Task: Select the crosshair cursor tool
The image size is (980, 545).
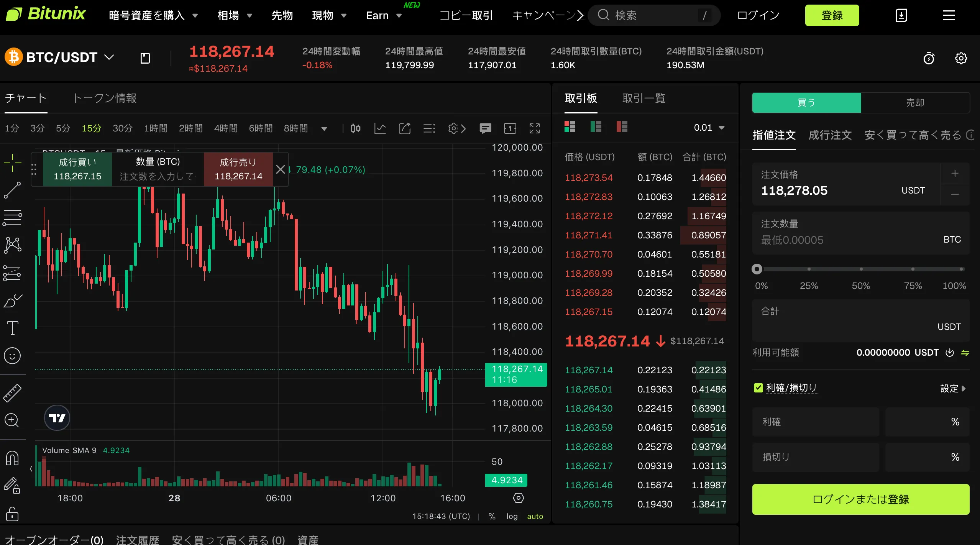Action: pos(12,163)
